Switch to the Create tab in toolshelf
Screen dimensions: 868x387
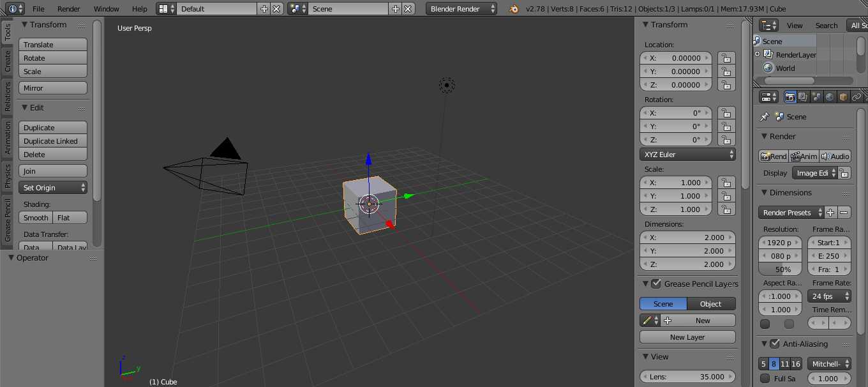[x=8, y=62]
